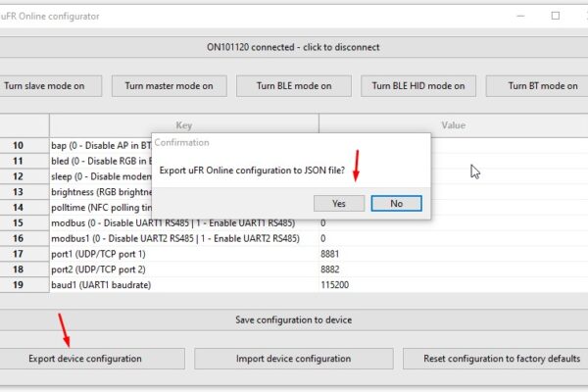
Task: Maximize the configurator window
Action: (x=556, y=16)
